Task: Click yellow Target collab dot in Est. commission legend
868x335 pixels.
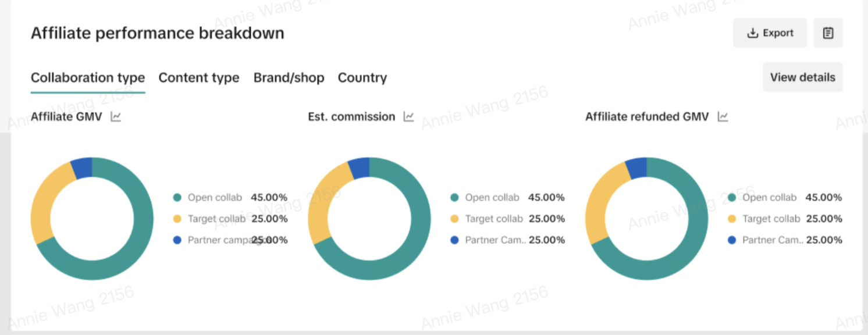Action: pyautogui.click(x=455, y=219)
